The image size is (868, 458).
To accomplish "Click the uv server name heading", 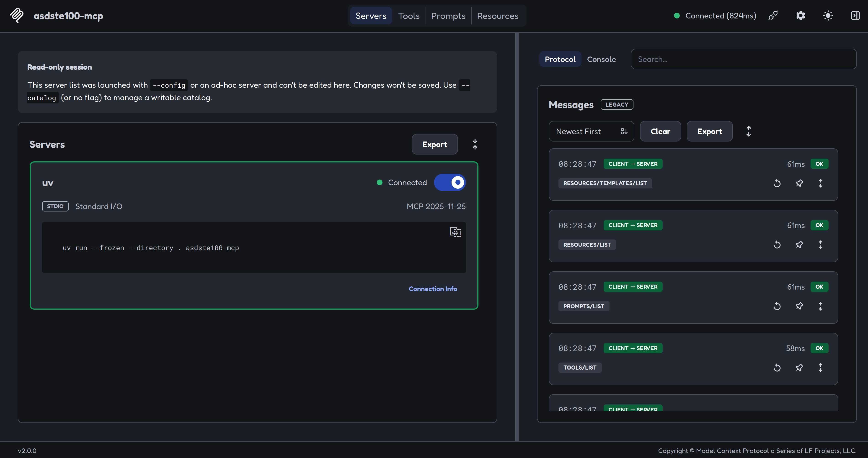I will point(48,183).
